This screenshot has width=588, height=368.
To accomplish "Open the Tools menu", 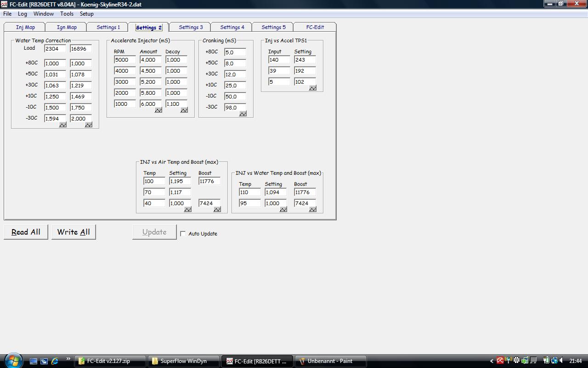I will (67, 14).
